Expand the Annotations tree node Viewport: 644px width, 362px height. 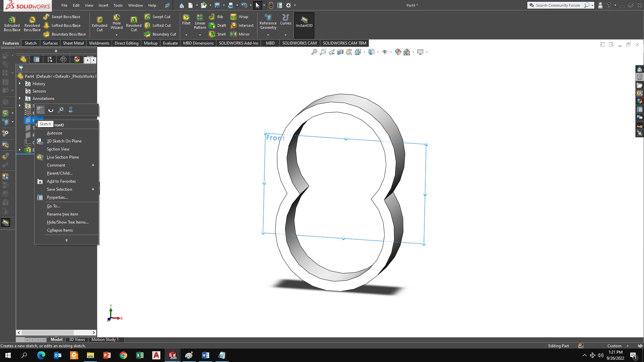click(20, 98)
